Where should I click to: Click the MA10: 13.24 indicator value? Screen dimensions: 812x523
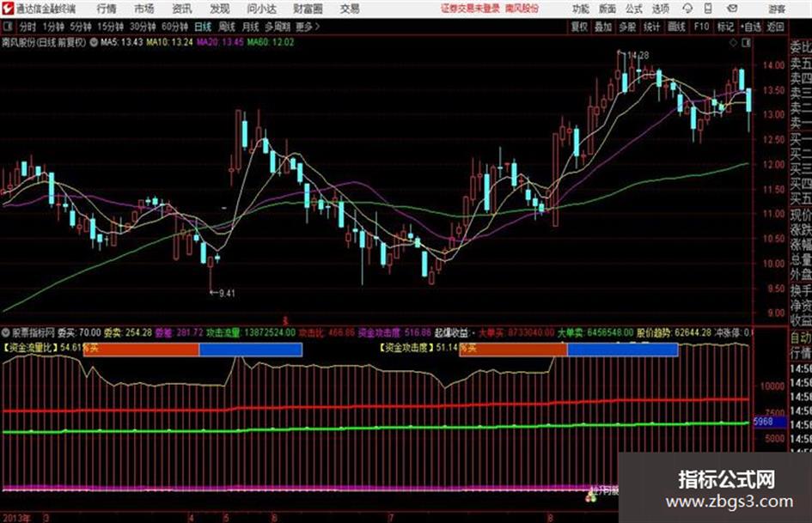[x=169, y=42]
